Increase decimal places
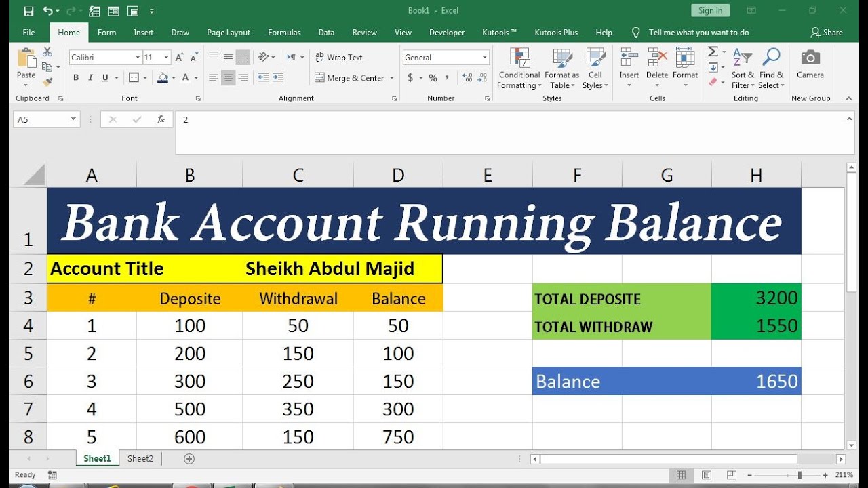This screenshot has width=868, height=488. point(467,78)
